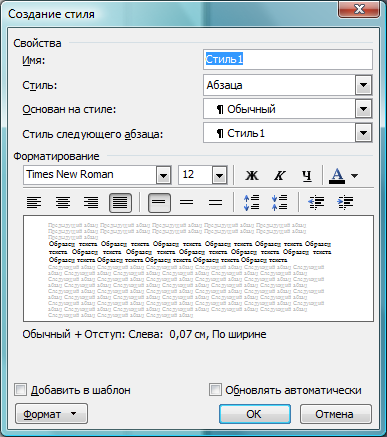This screenshot has width=387, height=437.
Task: Open the font color dropdown arrow
Action: (x=355, y=175)
